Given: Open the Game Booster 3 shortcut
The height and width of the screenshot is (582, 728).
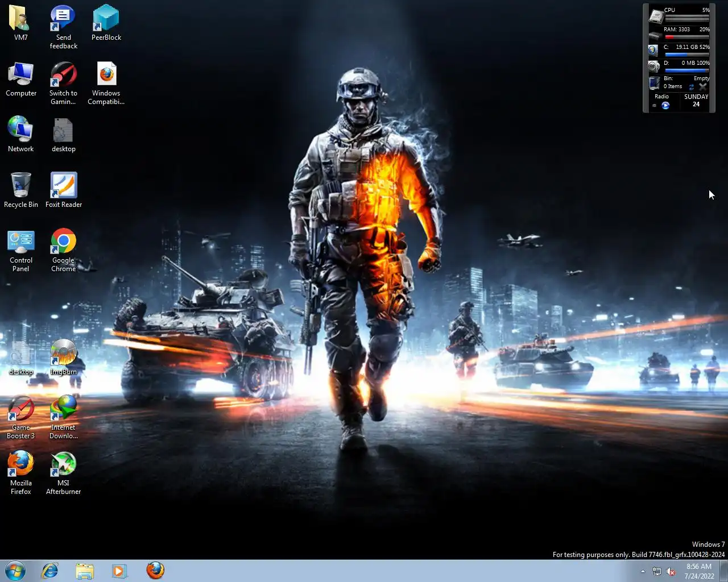Looking at the screenshot, I should [x=21, y=418].
